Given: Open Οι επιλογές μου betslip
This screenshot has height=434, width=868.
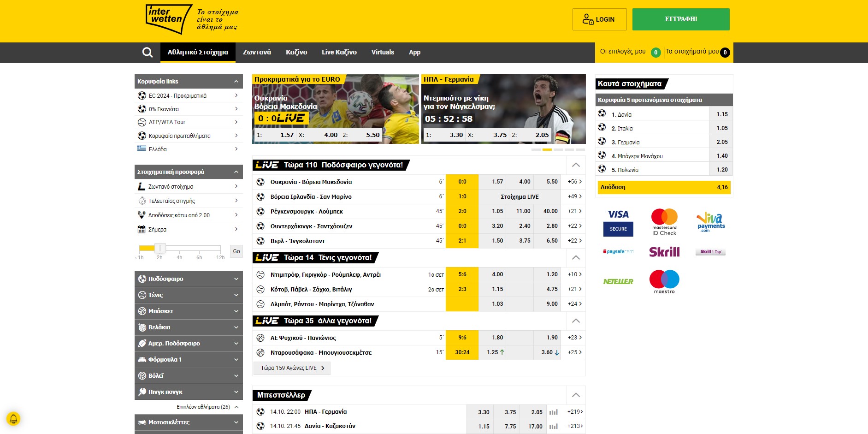Looking at the screenshot, I should click(x=630, y=52).
